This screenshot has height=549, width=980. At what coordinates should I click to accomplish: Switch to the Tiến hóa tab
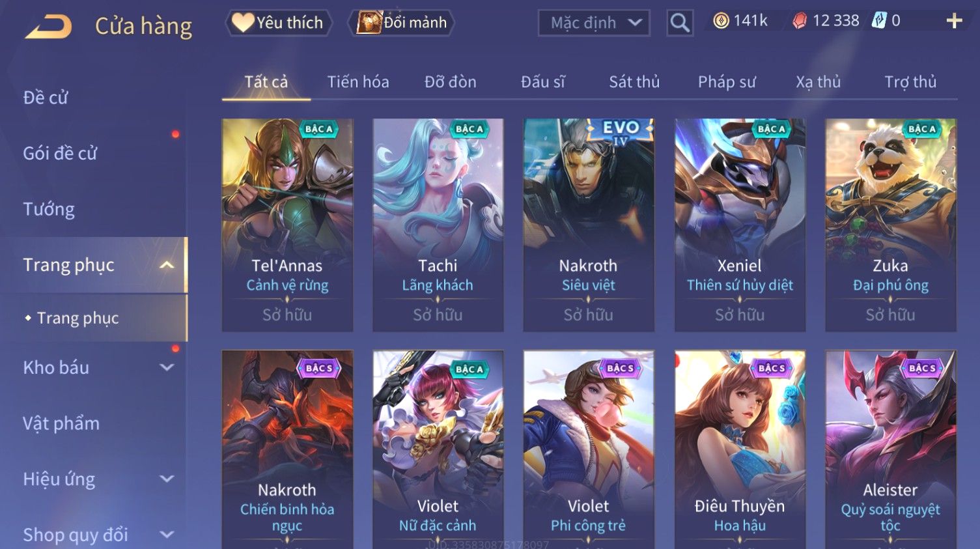[x=358, y=82]
